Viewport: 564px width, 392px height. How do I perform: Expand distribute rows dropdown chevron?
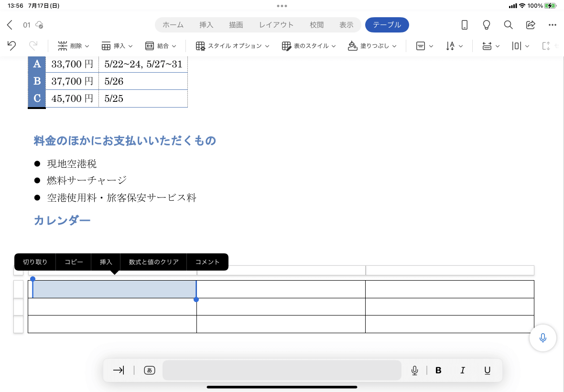(498, 46)
